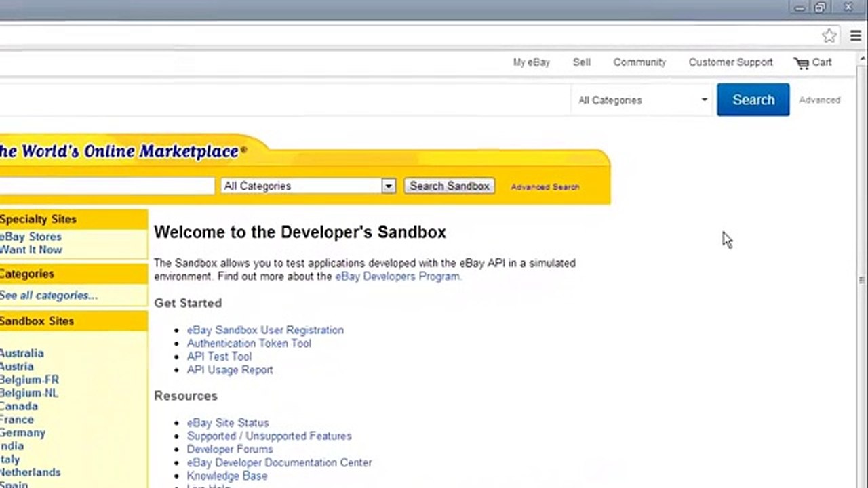Click the Specialty Sites sidebar header
The image size is (868, 488).
pyautogui.click(x=73, y=220)
